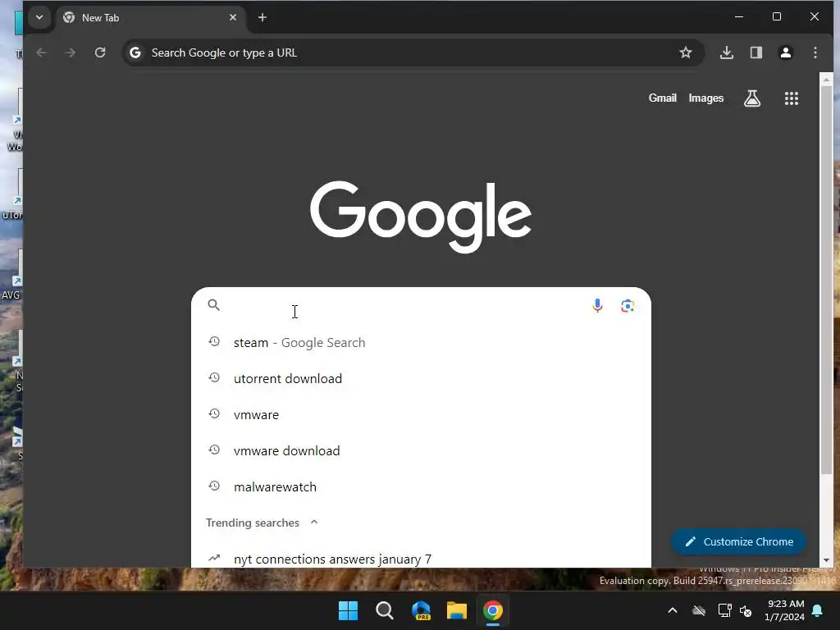
Task: Open Search Labs flask icon
Action: pyautogui.click(x=752, y=98)
